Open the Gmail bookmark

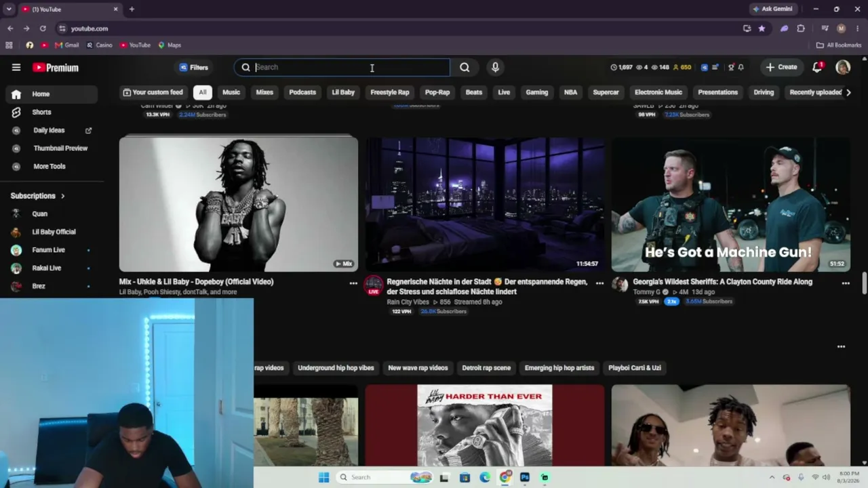(x=66, y=45)
